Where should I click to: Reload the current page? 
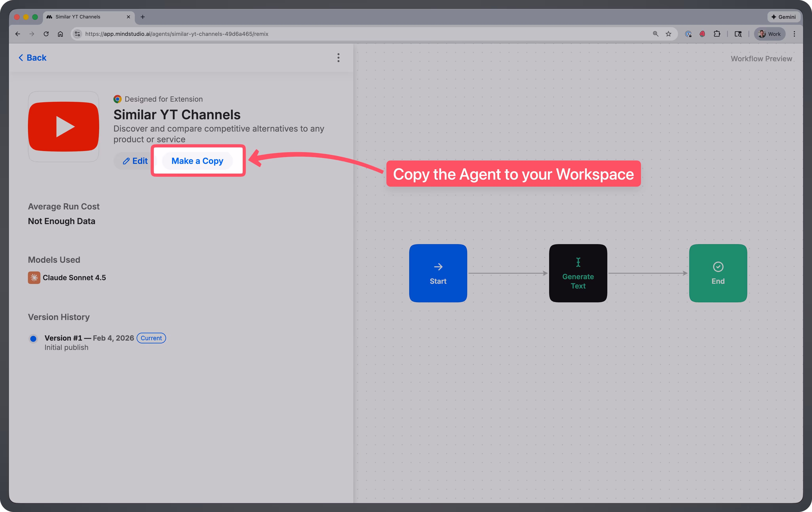[46, 34]
